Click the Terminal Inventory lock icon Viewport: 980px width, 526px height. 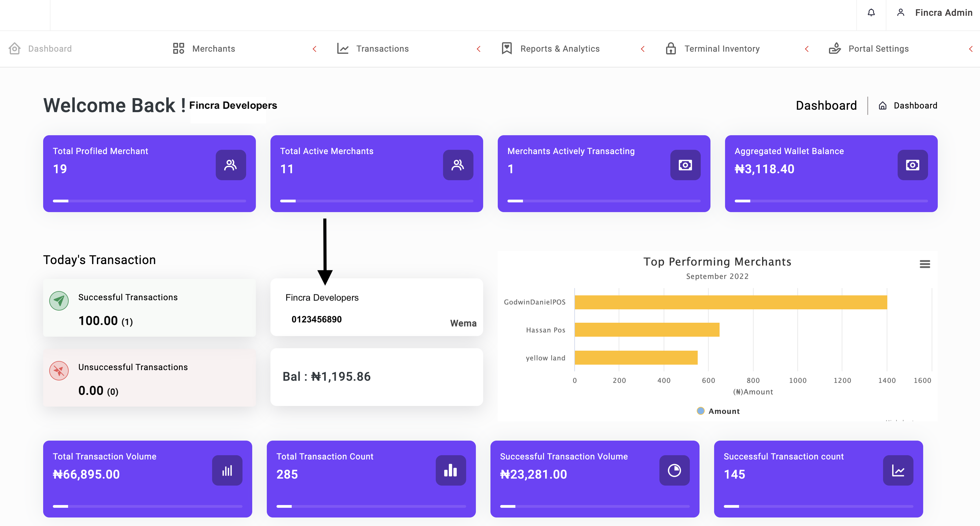point(671,49)
